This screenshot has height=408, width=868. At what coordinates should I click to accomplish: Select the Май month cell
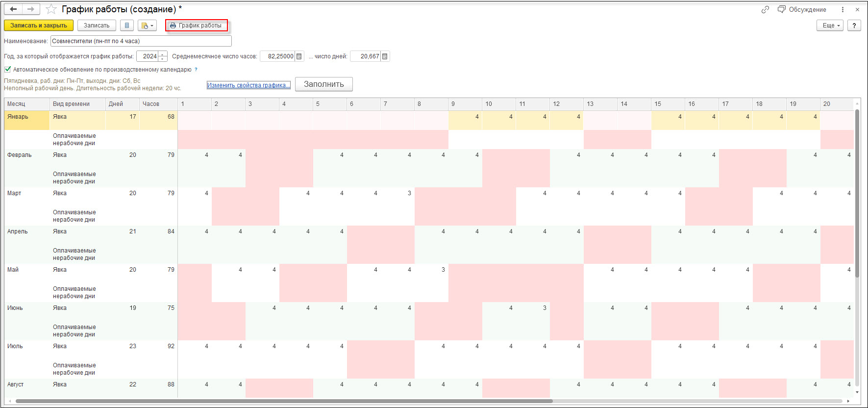27,273
